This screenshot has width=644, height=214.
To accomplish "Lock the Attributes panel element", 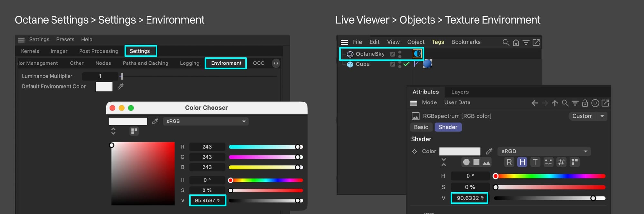I will (585, 103).
